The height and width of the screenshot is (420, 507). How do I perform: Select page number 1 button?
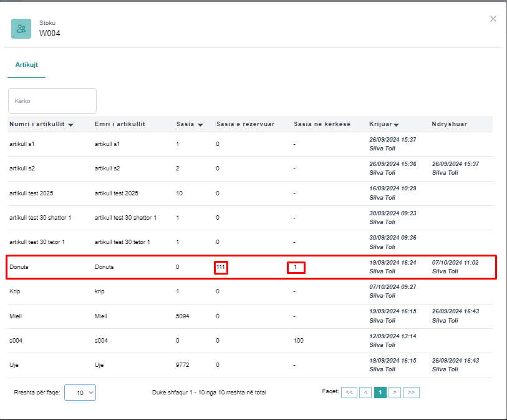coord(380,392)
